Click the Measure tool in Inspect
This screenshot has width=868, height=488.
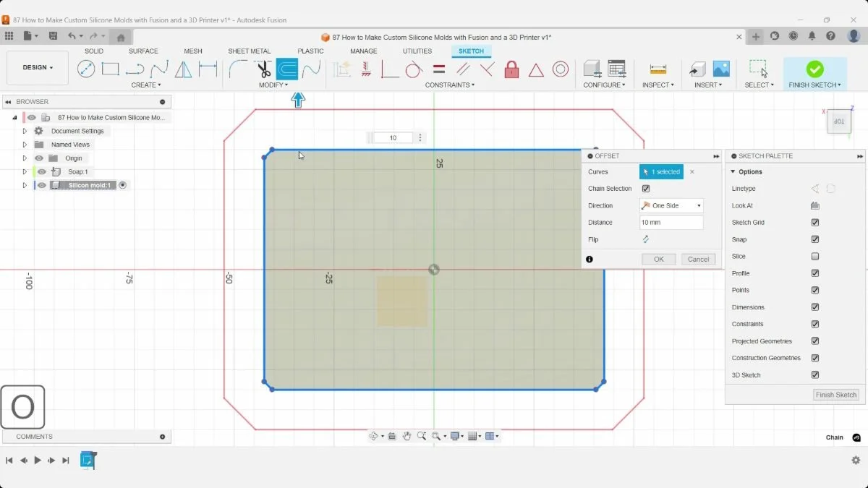click(x=658, y=69)
